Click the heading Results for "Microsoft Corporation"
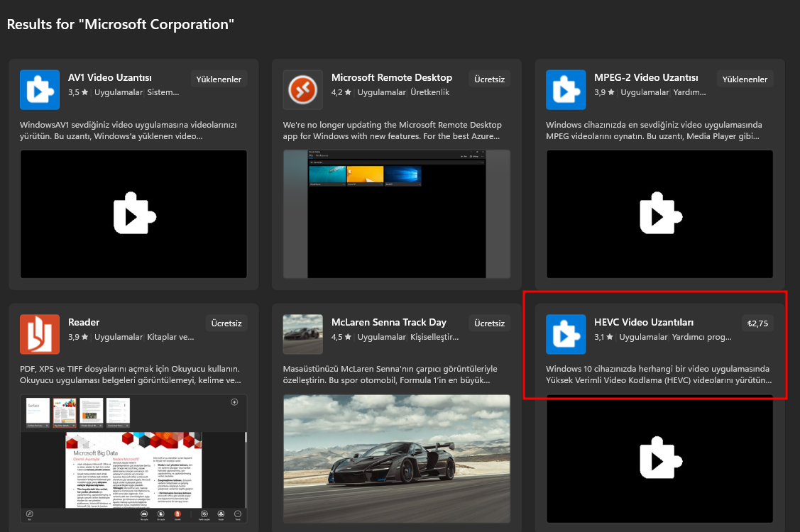The height and width of the screenshot is (532, 800). click(121, 25)
